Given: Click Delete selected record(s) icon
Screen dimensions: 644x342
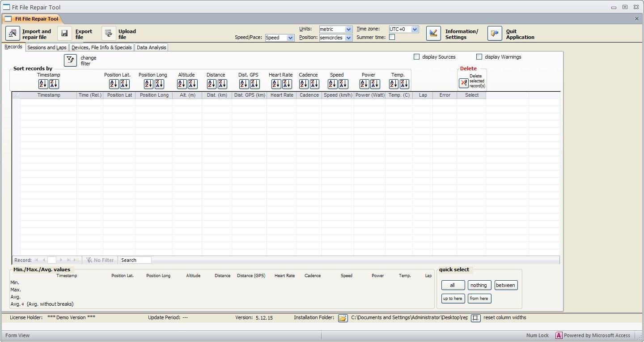Looking at the screenshot, I should click(x=463, y=83).
